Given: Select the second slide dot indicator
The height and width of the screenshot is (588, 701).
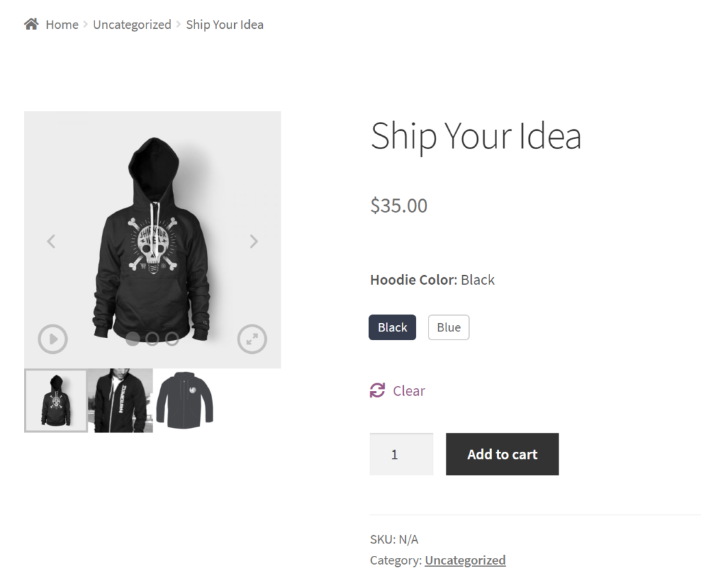Looking at the screenshot, I should coord(152,338).
